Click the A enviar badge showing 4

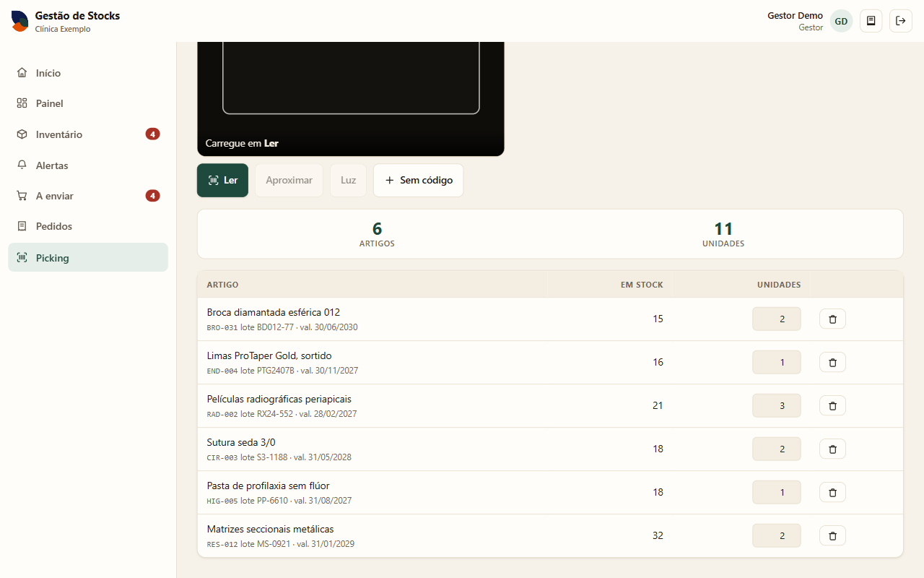click(x=152, y=196)
